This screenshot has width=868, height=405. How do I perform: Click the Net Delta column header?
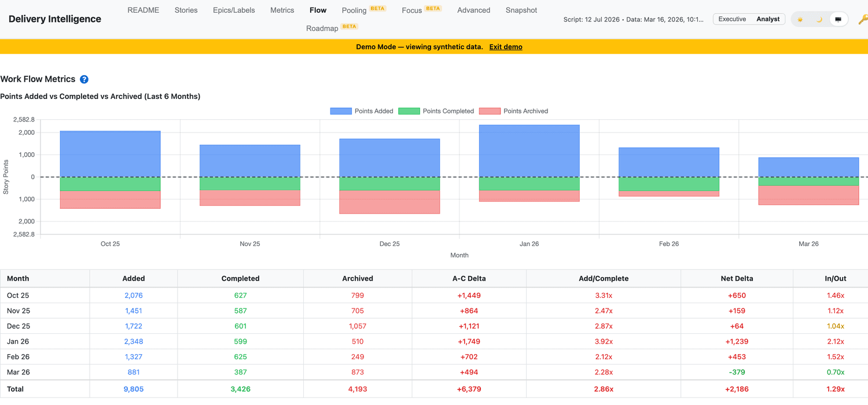click(x=737, y=278)
